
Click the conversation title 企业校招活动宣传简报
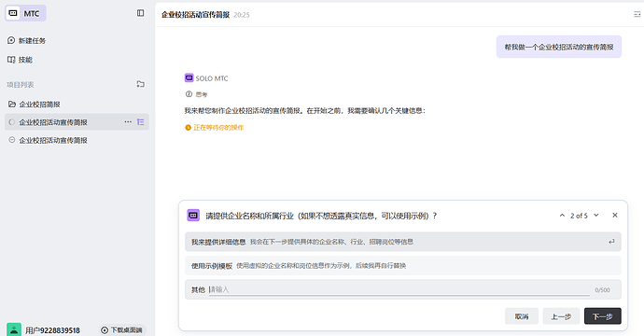pyautogui.click(x=195, y=15)
